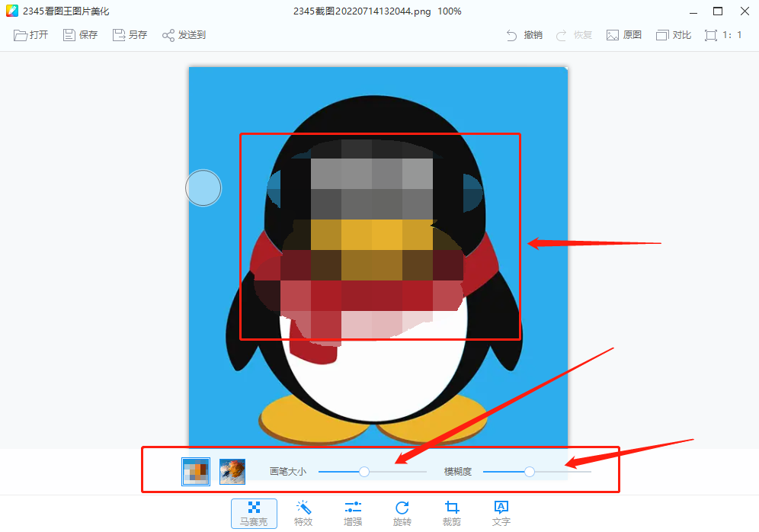The height and width of the screenshot is (532, 759).
Task: Select the 旋转 rotate tool
Action: 402,513
